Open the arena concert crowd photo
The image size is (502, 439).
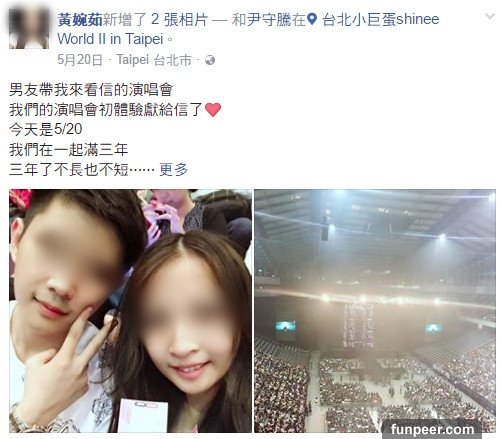pos(375,311)
